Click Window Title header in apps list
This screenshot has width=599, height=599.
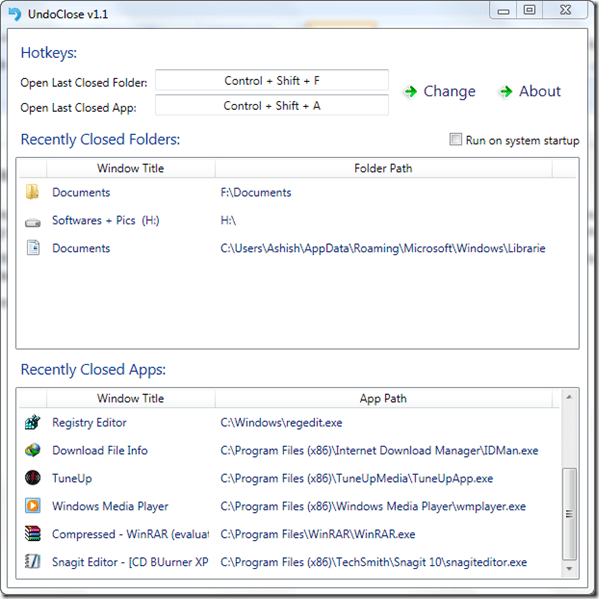(x=130, y=398)
